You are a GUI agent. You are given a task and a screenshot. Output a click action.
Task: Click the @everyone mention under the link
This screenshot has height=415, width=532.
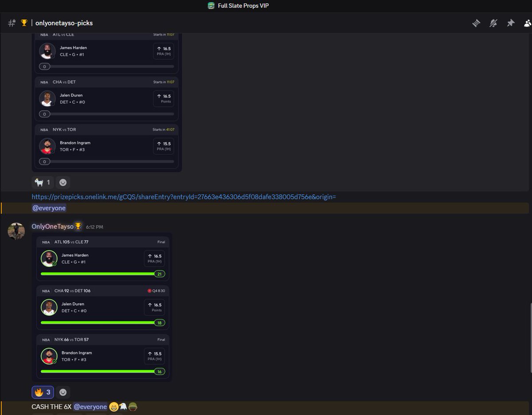tap(49, 208)
